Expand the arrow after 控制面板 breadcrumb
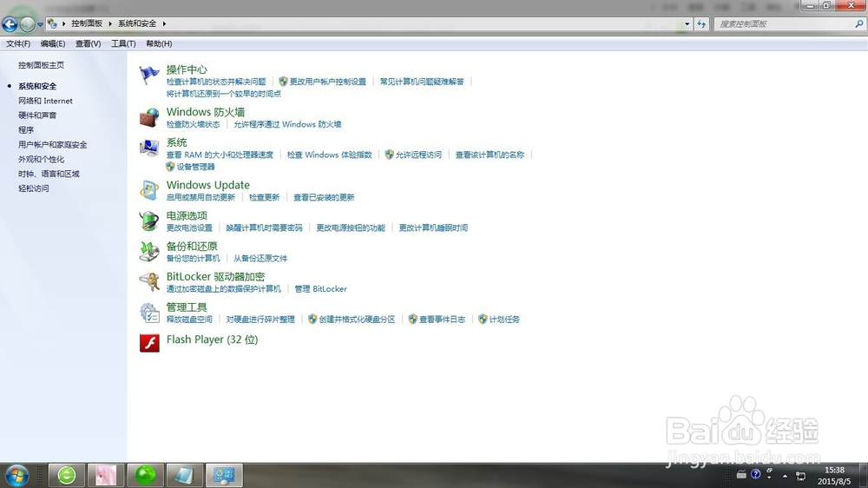This screenshot has height=488, width=868. tap(110, 23)
